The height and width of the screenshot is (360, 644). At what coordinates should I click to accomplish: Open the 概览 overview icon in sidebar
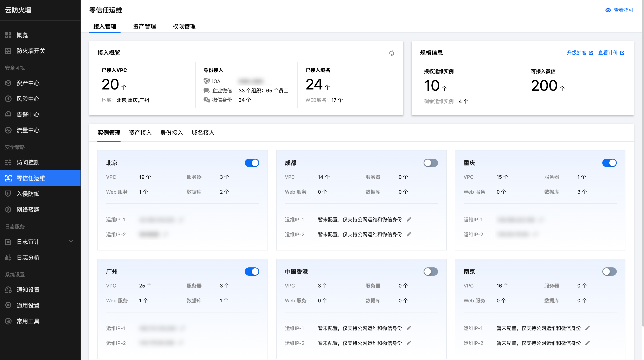[8, 35]
